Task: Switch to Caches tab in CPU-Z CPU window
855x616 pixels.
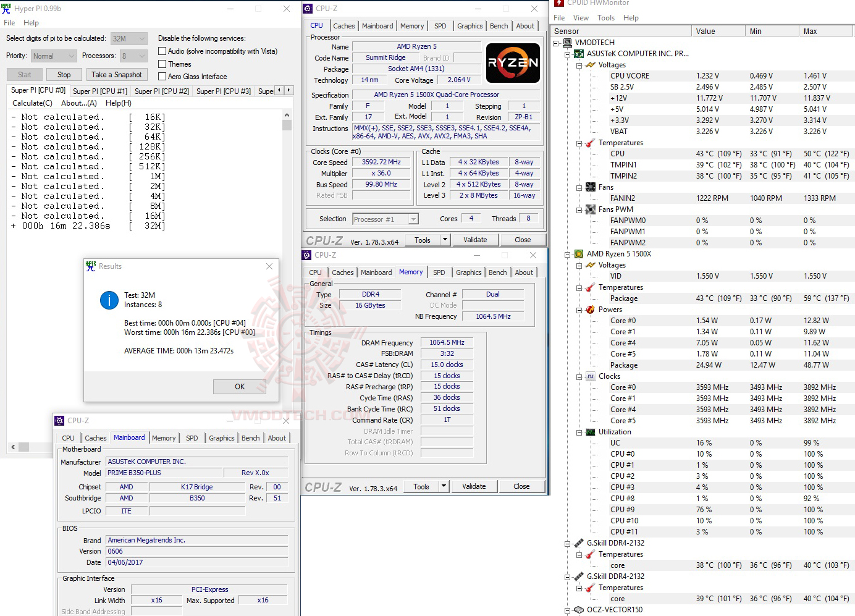Action: [x=344, y=26]
